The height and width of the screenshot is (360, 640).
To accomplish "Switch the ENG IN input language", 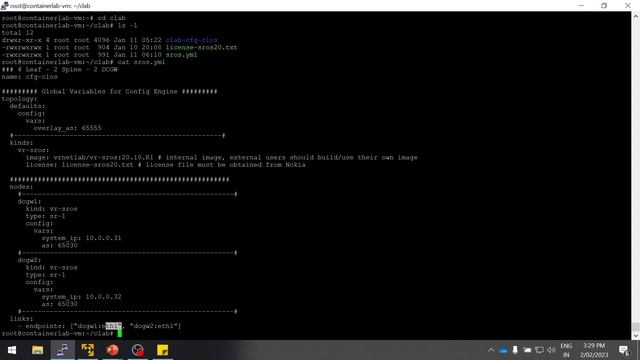I will [x=566, y=350].
